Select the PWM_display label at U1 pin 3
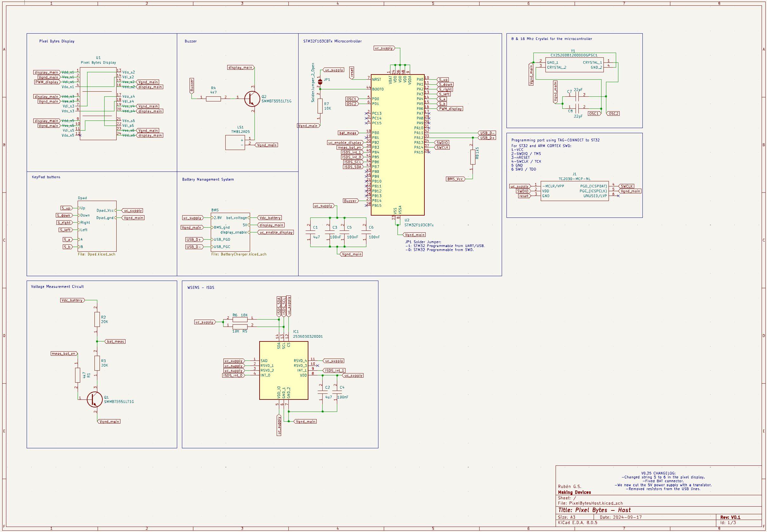This screenshot has height=532, width=767. (47, 82)
